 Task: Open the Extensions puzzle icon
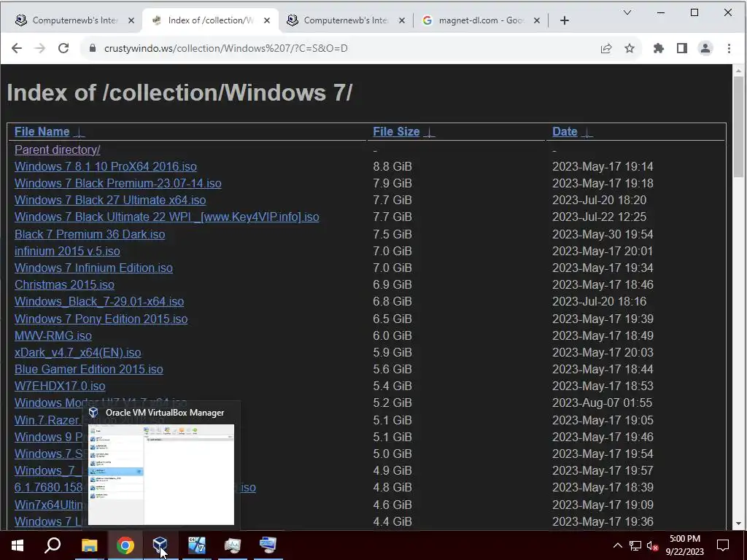tap(659, 48)
